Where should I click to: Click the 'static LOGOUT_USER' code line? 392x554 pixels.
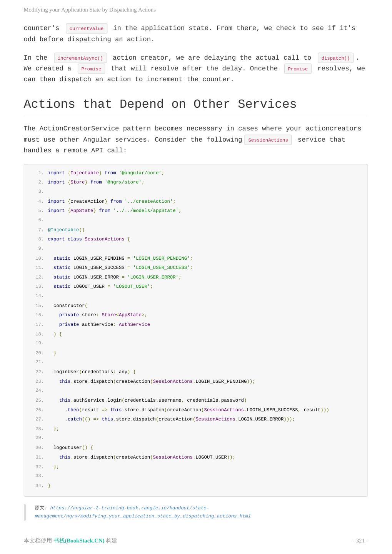[x=103, y=286]
